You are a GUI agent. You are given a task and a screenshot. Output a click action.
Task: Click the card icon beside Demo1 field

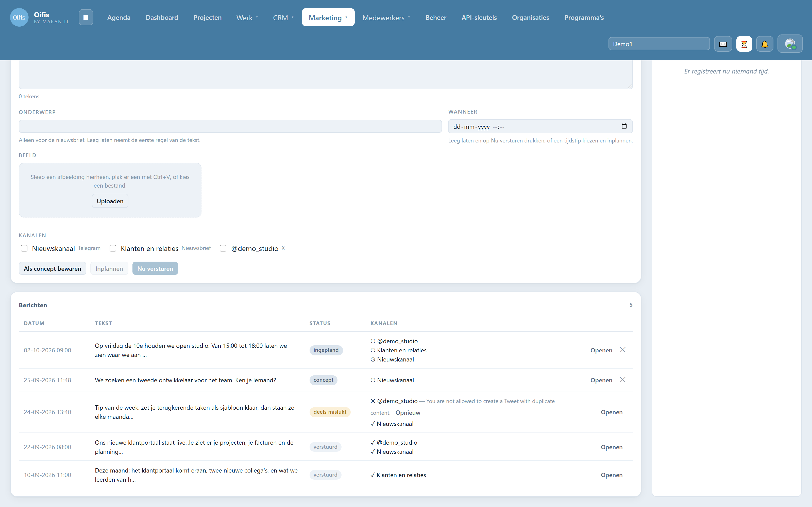[x=723, y=44]
